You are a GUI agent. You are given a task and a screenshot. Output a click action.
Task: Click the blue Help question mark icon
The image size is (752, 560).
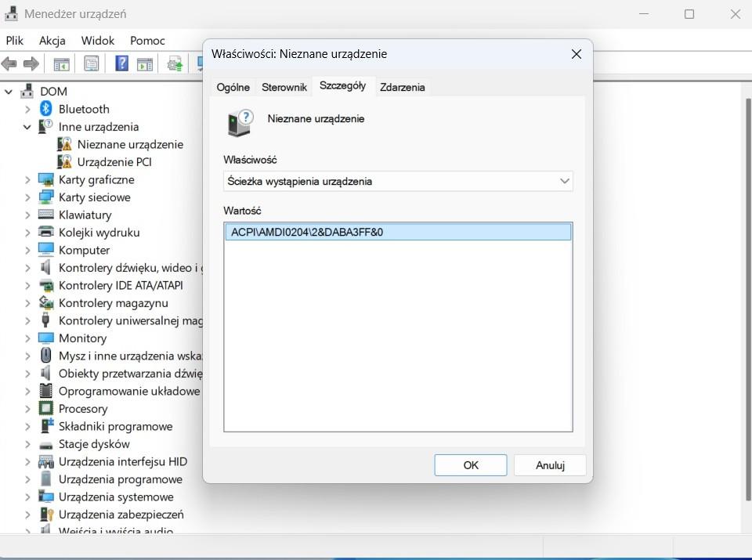pyautogui.click(x=122, y=63)
